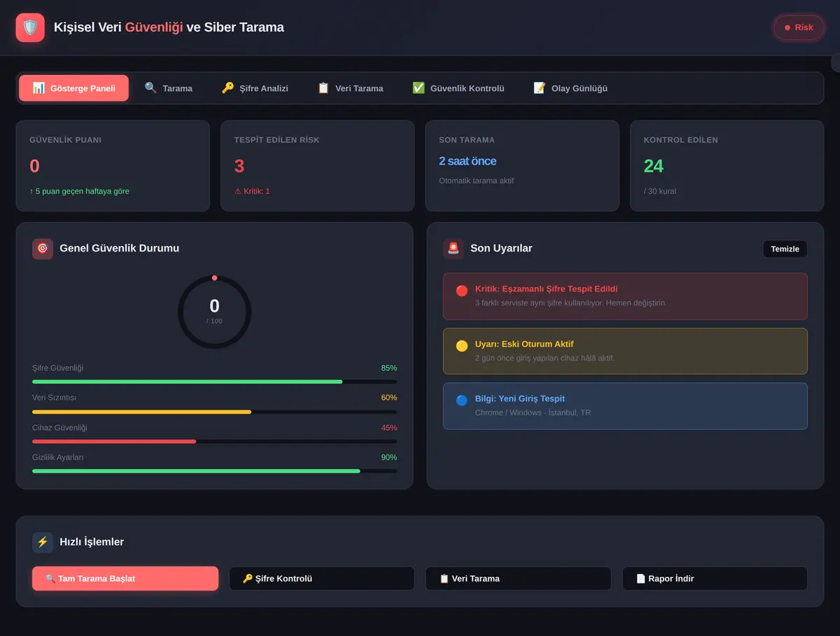Click the red circle icon on the Kritik alert
This screenshot has height=636, width=840.
[x=462, y=291]
